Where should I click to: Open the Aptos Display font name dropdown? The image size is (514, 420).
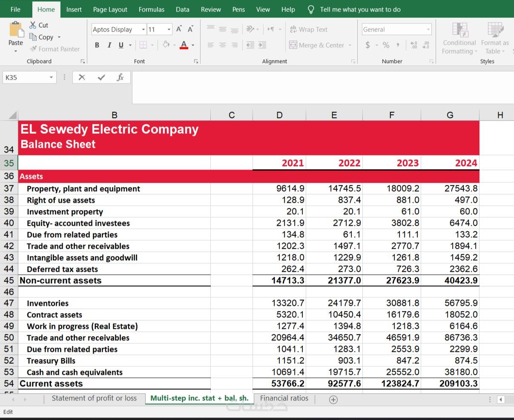143,29
